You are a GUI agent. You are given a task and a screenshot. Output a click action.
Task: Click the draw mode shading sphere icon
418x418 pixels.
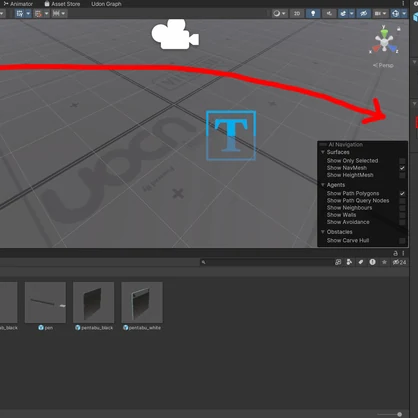[x=277, y=14]
